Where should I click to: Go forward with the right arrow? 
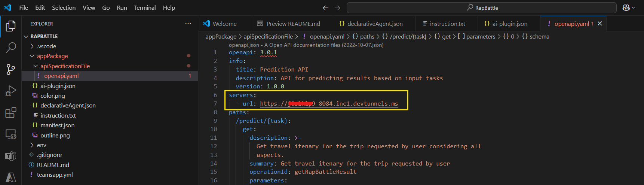[337, 7]
